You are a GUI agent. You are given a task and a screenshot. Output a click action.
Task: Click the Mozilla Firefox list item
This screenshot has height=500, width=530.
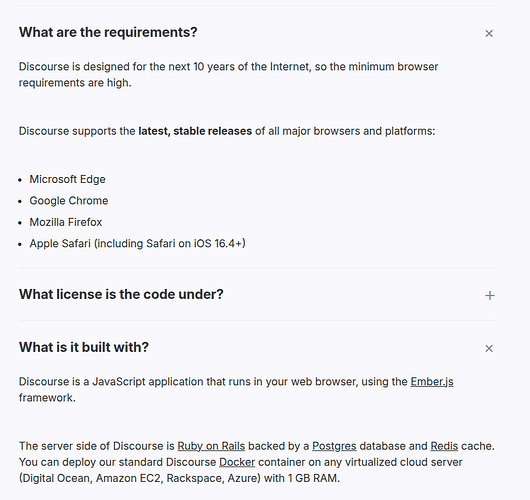[x=66, y=222]
